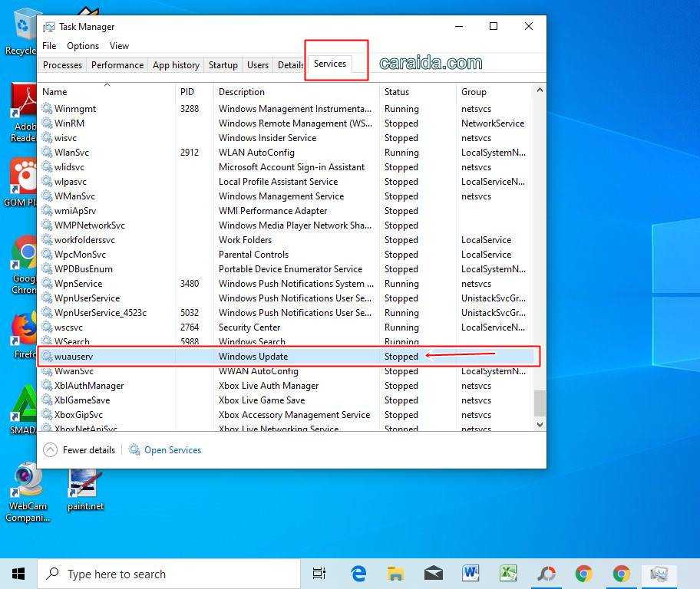Click the Fewer details label
The height and width of the screenshot is (589, 700).
tap(89, 449)
